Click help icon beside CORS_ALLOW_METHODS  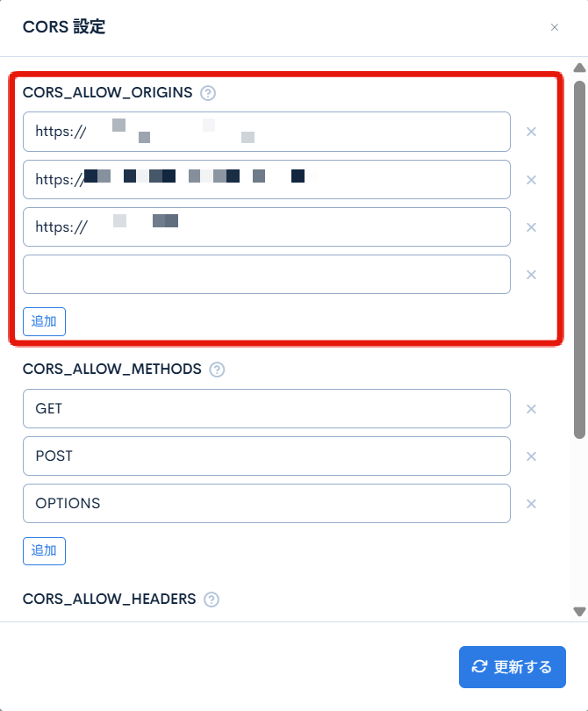217,370
